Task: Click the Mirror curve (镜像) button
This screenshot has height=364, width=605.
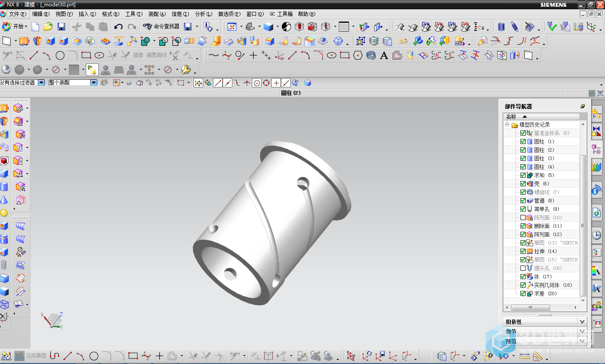Action: pyautogui.click(x=138, y=55)
